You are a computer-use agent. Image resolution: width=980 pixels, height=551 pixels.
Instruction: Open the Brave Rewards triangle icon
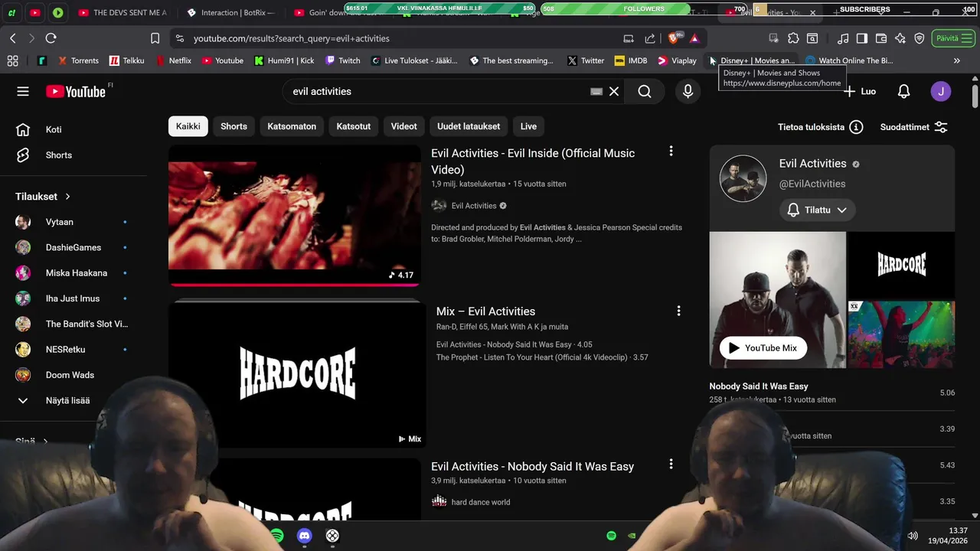(x=694, y=38)
